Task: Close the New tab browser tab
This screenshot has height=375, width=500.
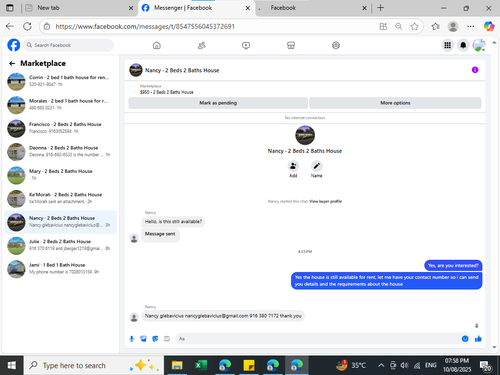Action: pyautogui.click(x=131, y=8)
